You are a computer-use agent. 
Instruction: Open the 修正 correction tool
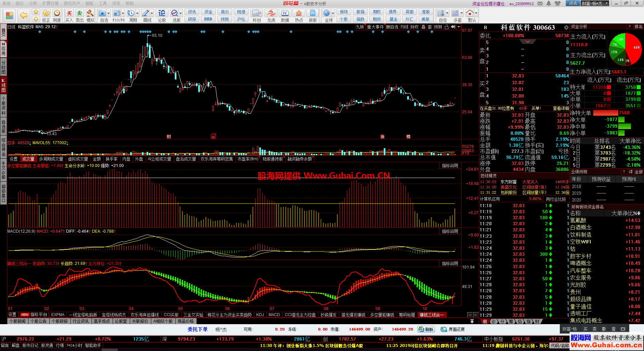click(x=46, y=15)
